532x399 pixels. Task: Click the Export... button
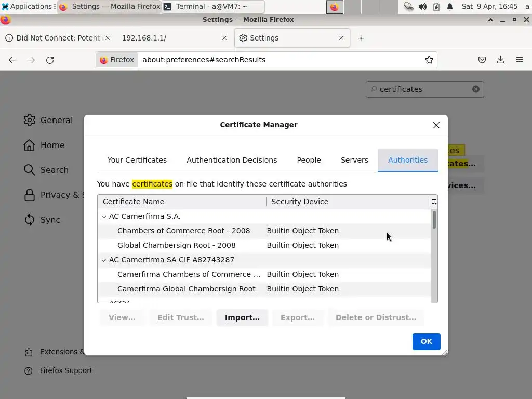pos(298,317)
